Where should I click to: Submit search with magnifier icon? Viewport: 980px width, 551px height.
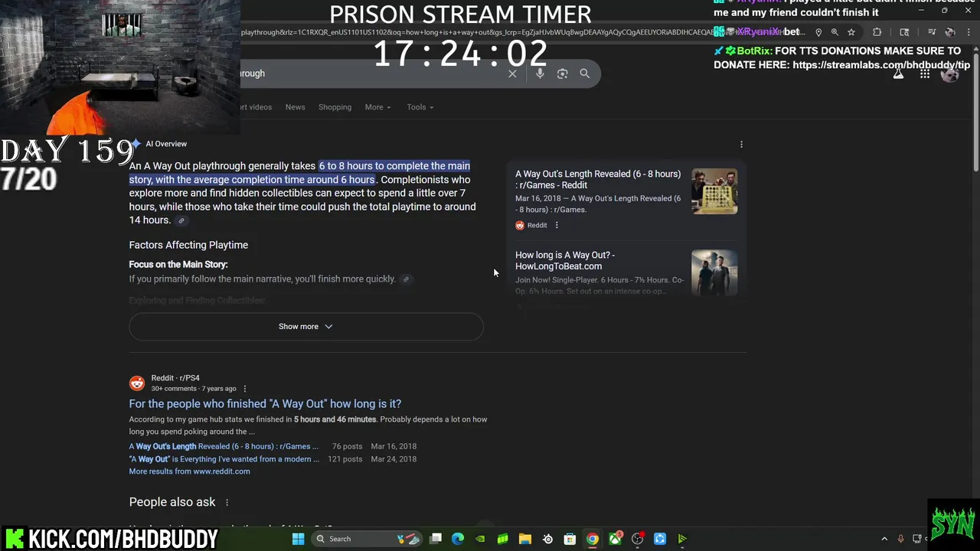pyautogui.click(x=585, y=73)
